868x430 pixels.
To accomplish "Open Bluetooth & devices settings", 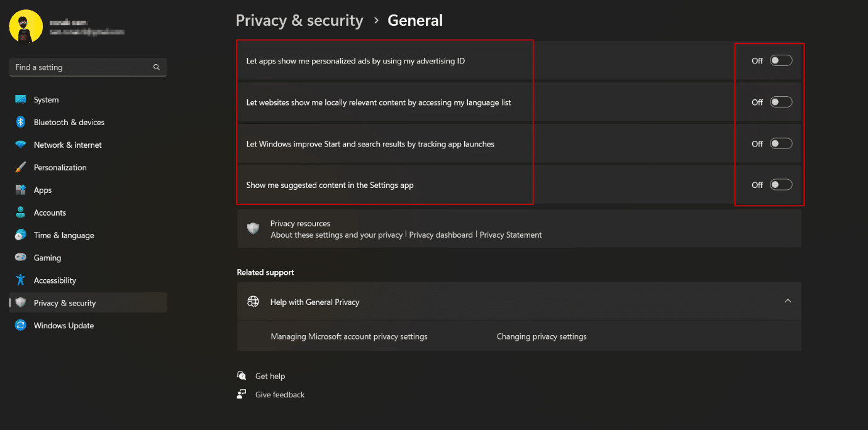I will pos(88,122).
